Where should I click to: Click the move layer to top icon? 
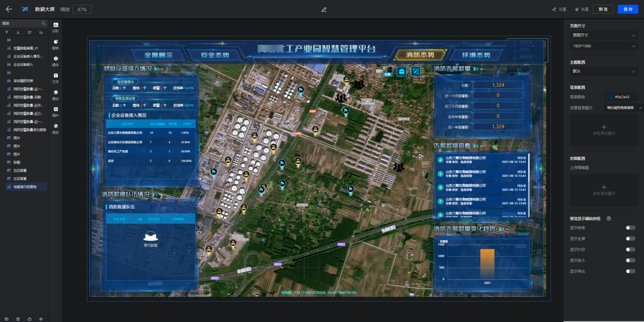pos(7,32)
